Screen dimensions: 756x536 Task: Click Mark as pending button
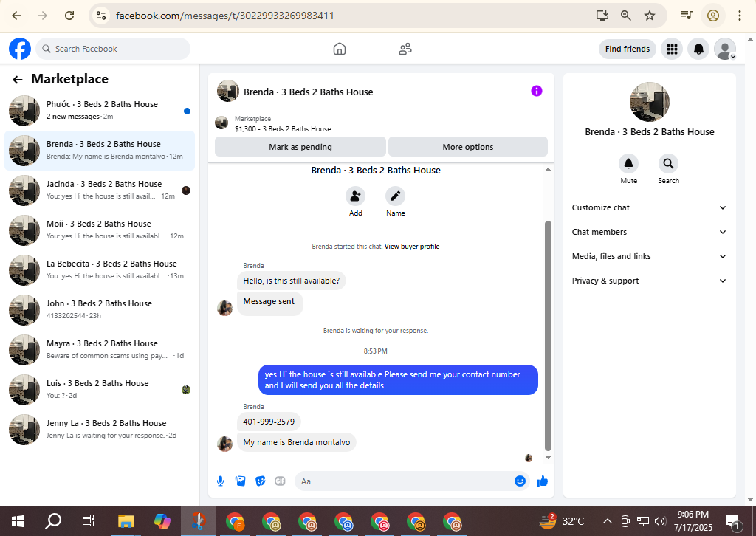click(x=300, y=147)
